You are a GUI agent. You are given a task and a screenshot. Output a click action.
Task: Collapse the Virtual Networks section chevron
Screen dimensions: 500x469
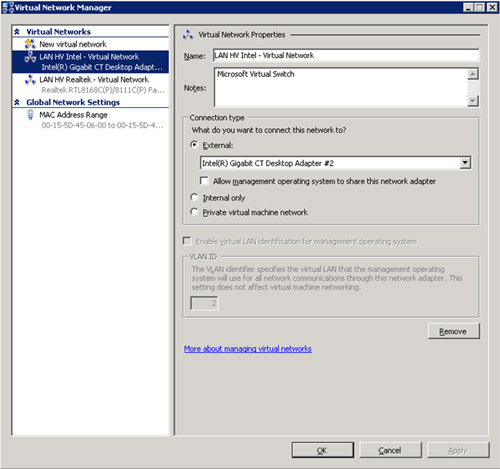(x=17, y=32)
